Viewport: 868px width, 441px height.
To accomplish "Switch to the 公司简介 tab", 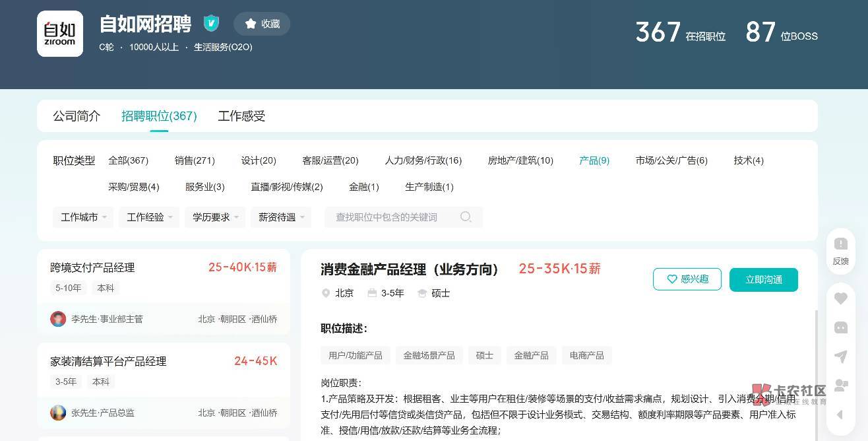I will click(77, 116).
